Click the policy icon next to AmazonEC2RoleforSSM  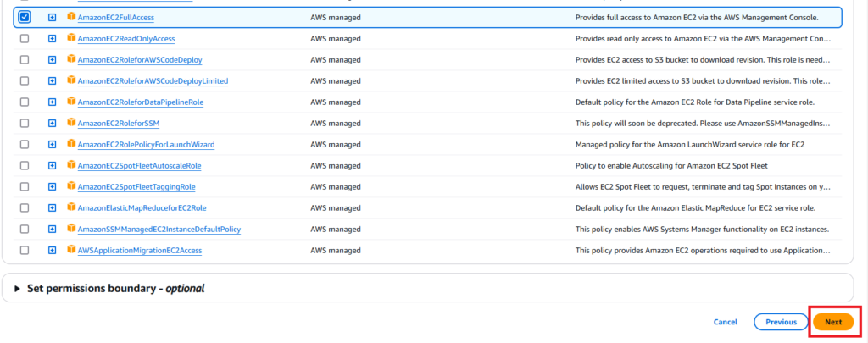click(72, 124)
